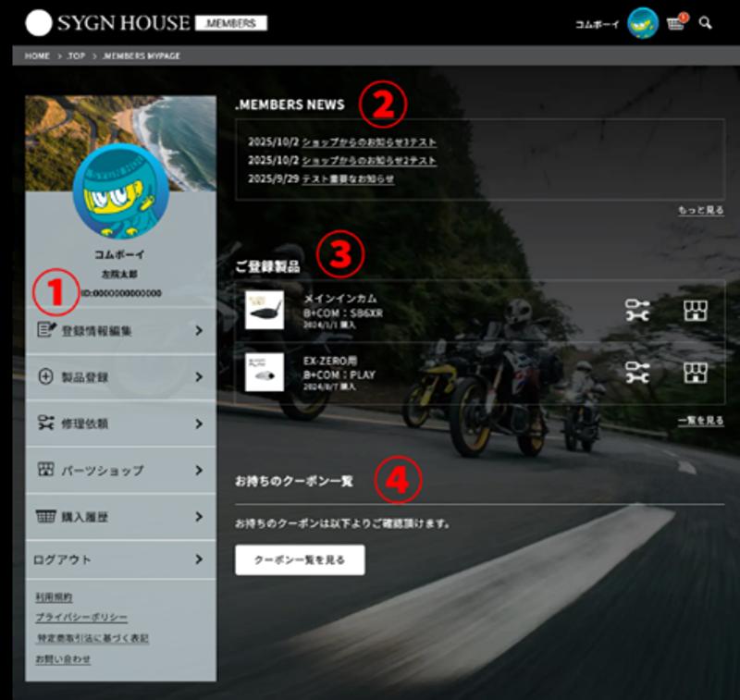Click the search magnifier icon in header

click(706, 23)
